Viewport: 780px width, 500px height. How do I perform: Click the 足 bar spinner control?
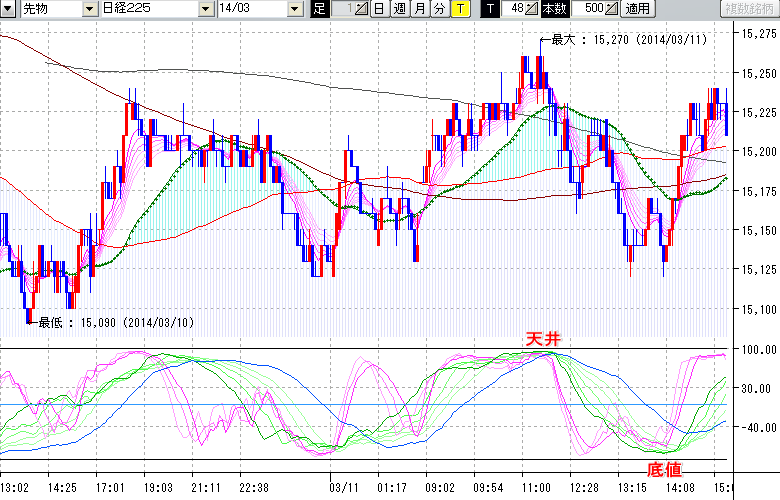pos(362,9)
